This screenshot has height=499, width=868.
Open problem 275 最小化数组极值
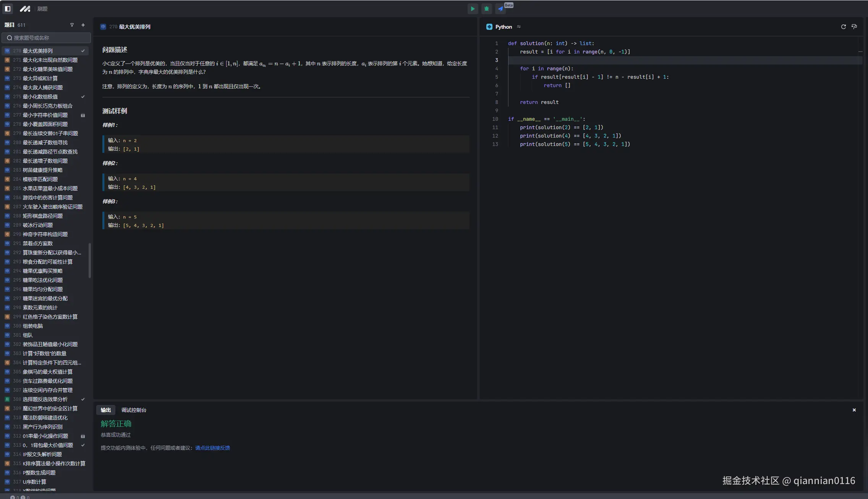click(40, 97)
